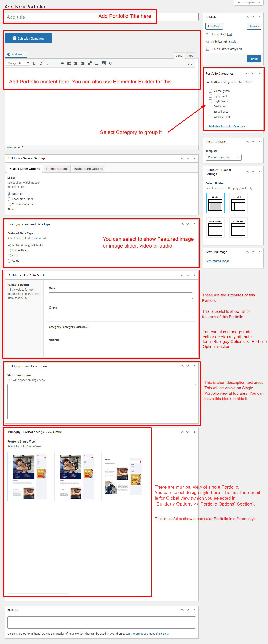The width and height of the screenshot is (268, 644).
Task: Expand the Screen Options panel
Action: (x=248, y=3)
